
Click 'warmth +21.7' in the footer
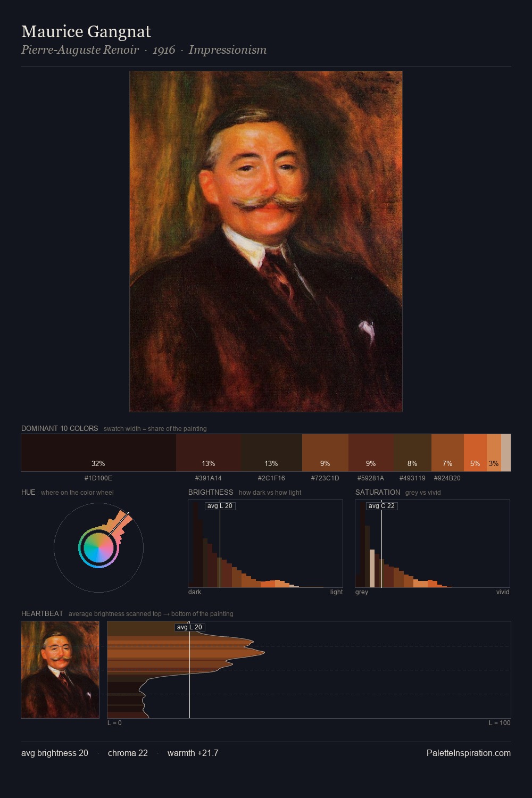point(193,753)
